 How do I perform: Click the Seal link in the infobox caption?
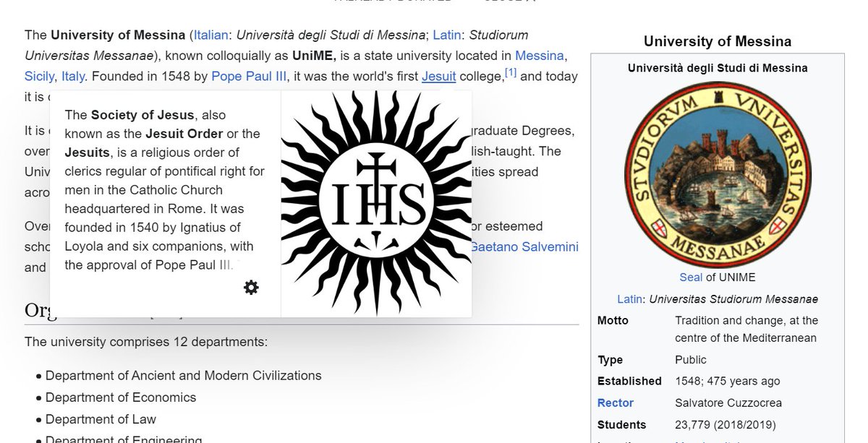tap(691, 278)
